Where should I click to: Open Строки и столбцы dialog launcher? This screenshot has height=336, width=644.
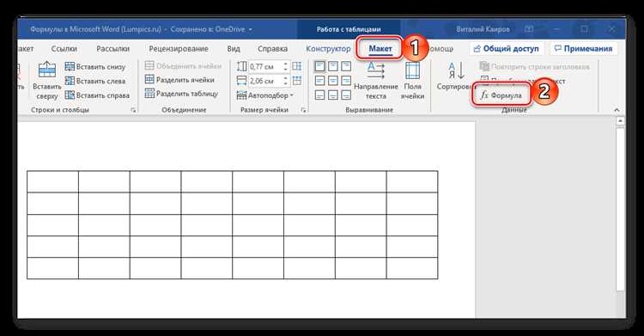click(x=133, y=110)
